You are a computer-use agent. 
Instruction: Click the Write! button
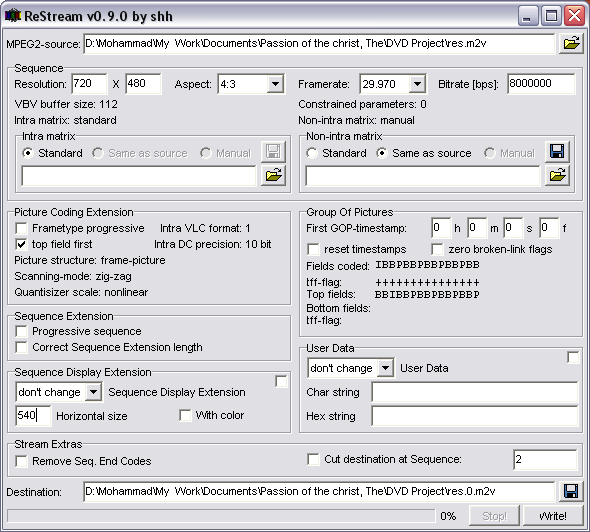[552, 516]
